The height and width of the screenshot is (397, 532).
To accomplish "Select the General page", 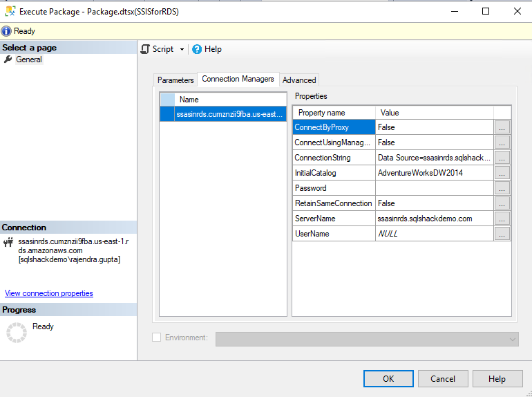I will pos(29,59).
